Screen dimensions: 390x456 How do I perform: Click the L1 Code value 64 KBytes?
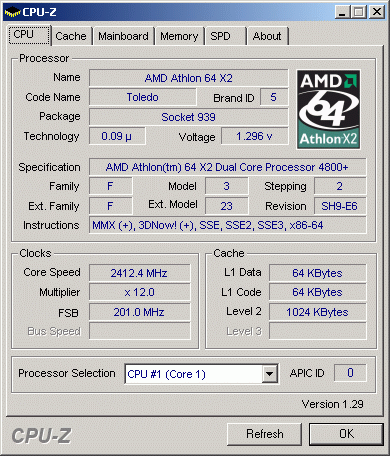click(x=318, y=292)
